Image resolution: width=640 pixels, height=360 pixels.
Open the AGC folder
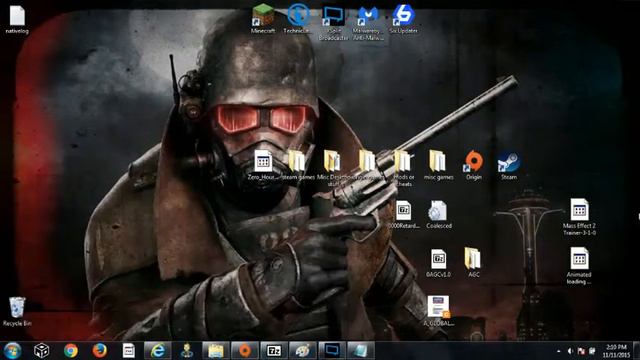point(473,262)
